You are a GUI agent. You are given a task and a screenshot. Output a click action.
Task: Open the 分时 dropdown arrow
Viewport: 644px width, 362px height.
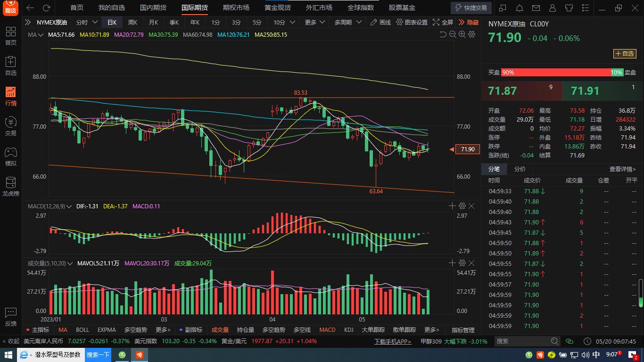click(95, 22)
